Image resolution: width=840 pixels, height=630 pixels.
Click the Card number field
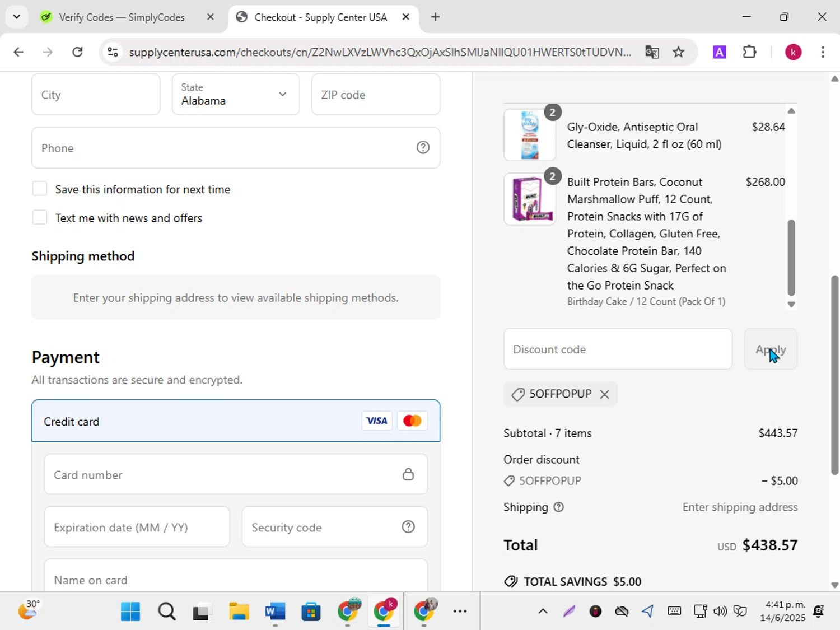click(x=236, y=474)
